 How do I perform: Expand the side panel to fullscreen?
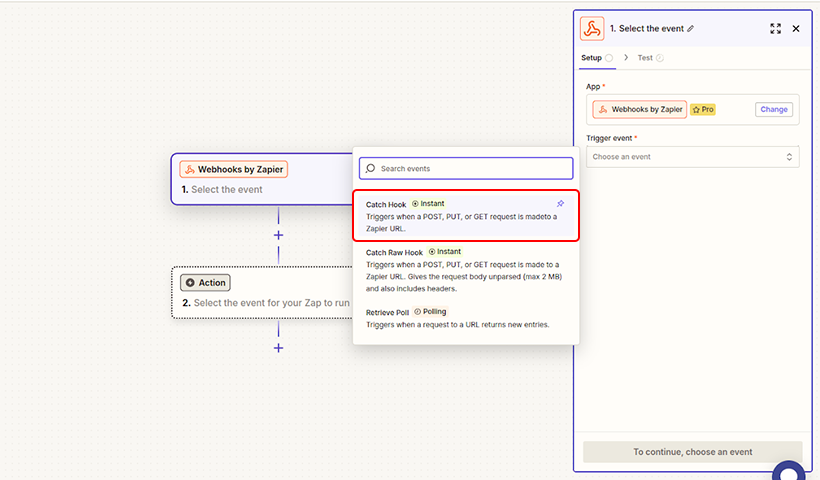[x=776, y=29]
